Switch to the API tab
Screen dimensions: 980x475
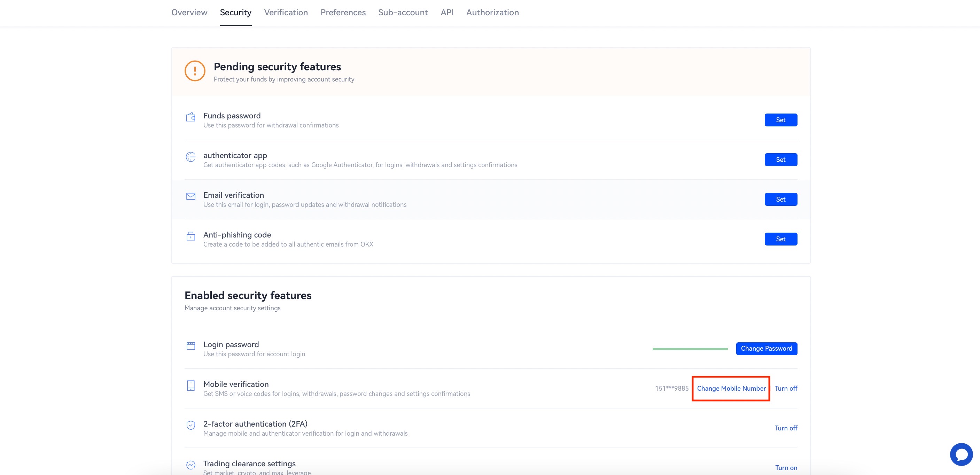point(447,13)
